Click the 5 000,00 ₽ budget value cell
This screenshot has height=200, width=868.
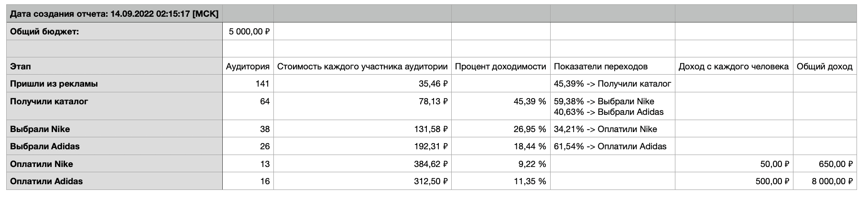(x=249, y=32)
